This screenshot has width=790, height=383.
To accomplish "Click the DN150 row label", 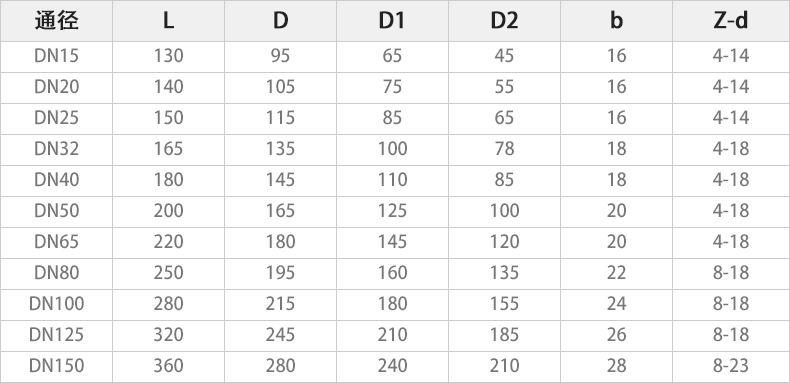I will click(x=56, y=366).
